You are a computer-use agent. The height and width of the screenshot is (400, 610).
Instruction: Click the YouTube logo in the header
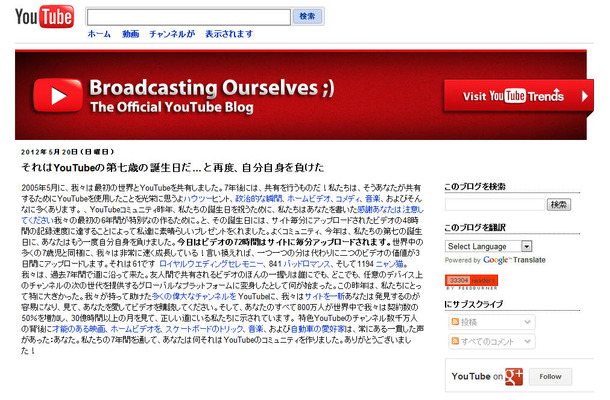point(44,17)
